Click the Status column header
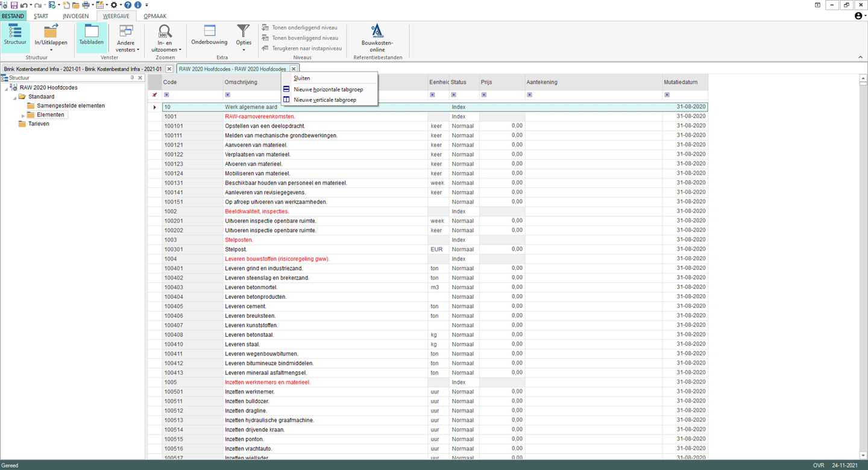 coord(464,82)
